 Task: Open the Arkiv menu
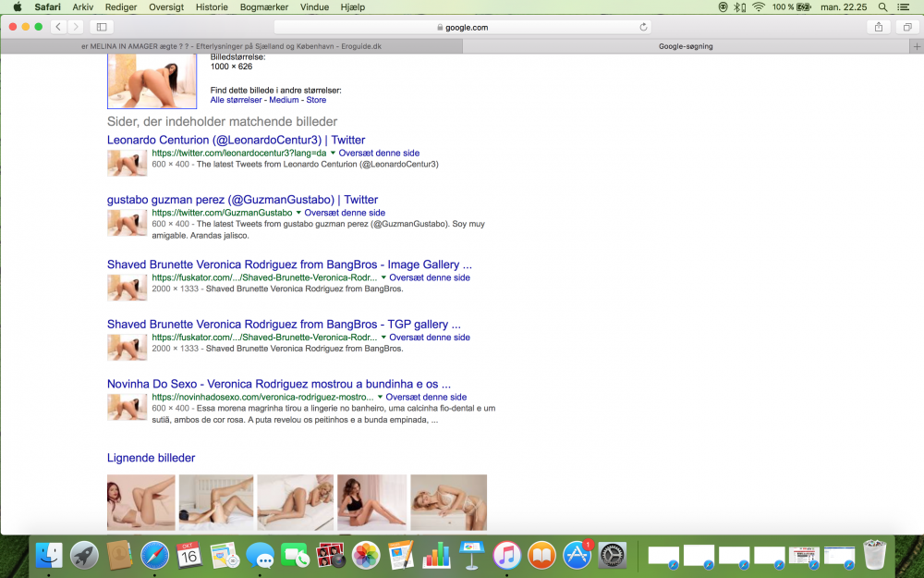pyautogui.click(x=83, y=7)
